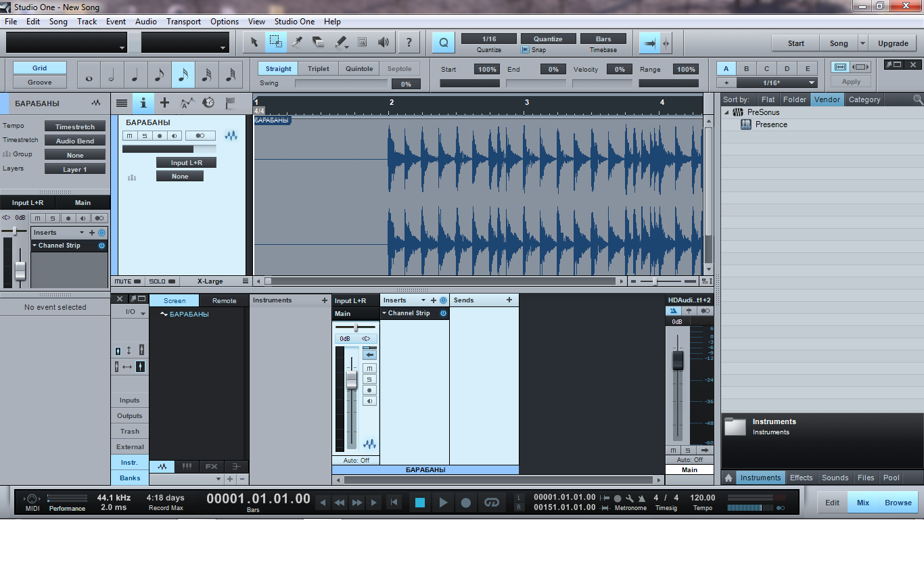The width and height of the screenshot is (924, 575).
Task: Open the Quantize 1/16 value dropdown
Action: [489, 39]
